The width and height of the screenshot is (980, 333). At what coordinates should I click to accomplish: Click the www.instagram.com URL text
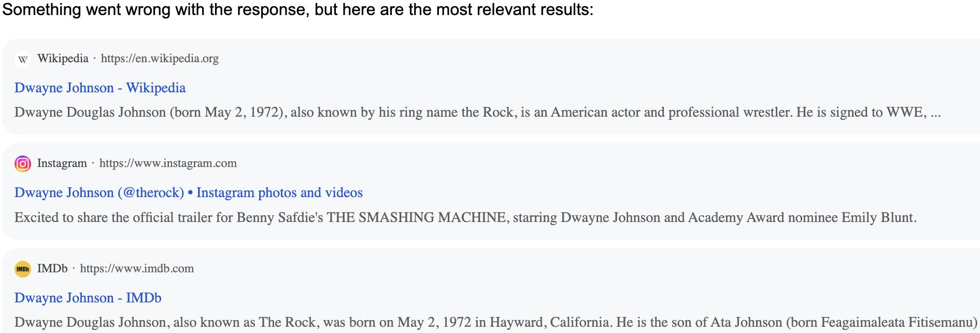(168, 163)
